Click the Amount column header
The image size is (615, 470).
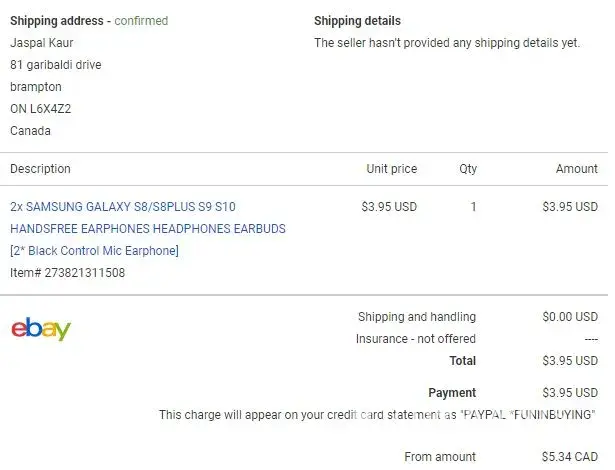[x=576, y=169]
